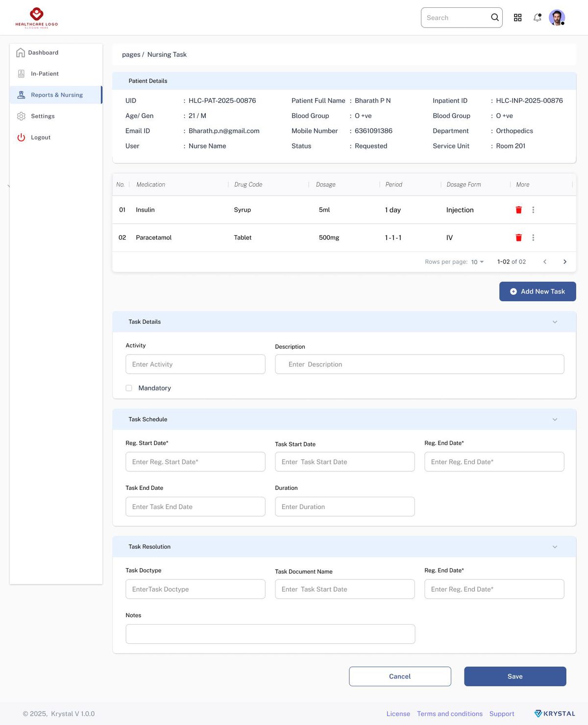Open Settings in the sidebar
Viewport: 588px width, 725px height.
[x=56, y=116]
